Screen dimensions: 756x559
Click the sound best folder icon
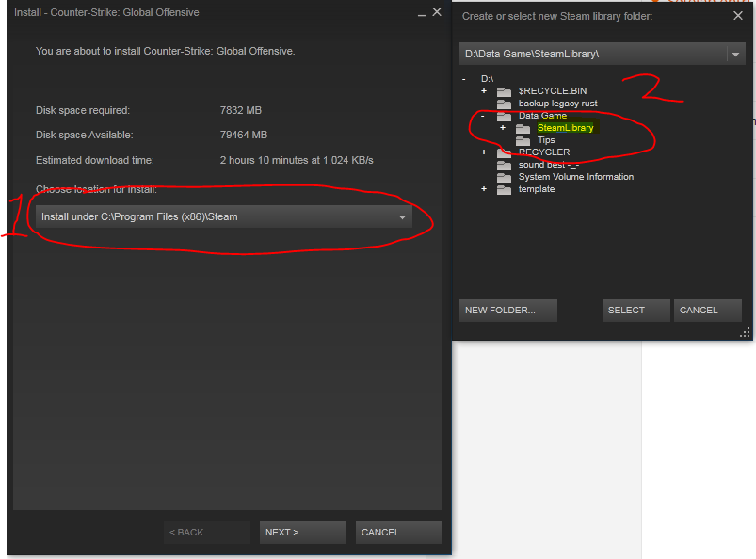coord(504,166)
